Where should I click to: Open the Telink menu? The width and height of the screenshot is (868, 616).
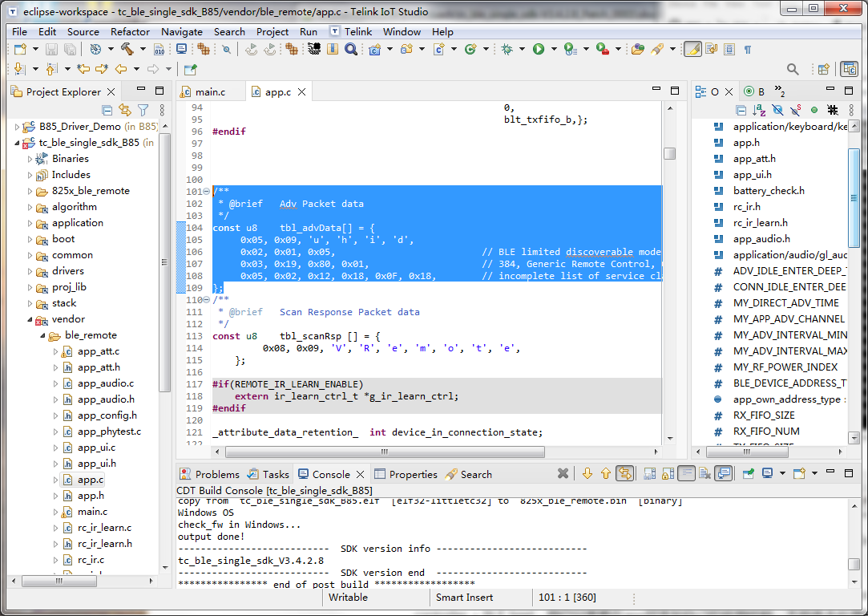pos(358,31)
